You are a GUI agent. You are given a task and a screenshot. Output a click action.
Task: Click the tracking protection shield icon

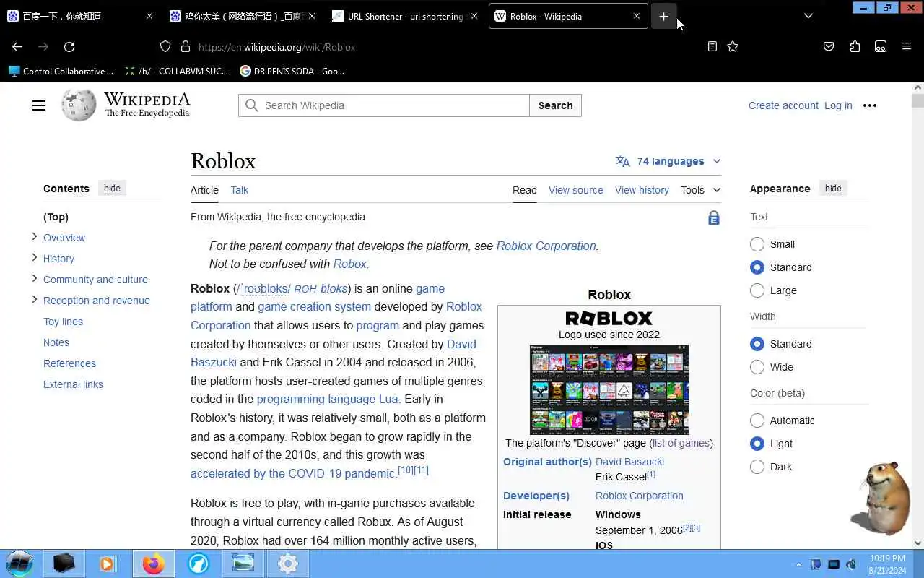[x=165, y=46]
